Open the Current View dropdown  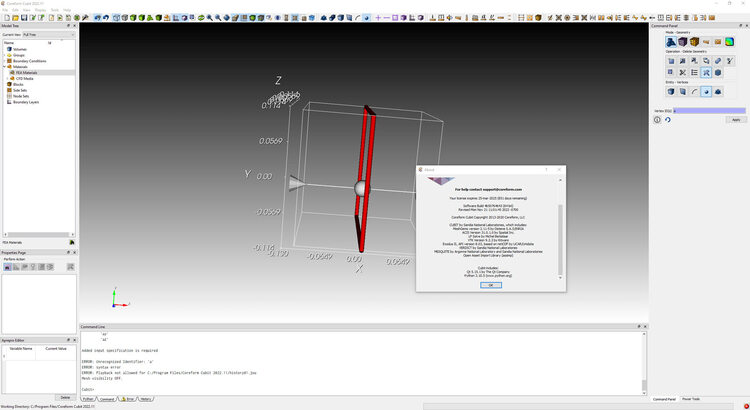coord(49,35)
